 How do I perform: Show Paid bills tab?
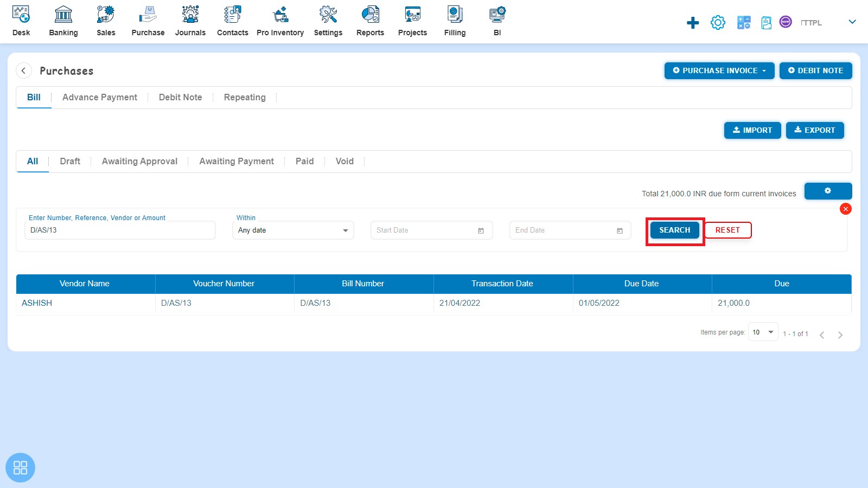point(304,162)
